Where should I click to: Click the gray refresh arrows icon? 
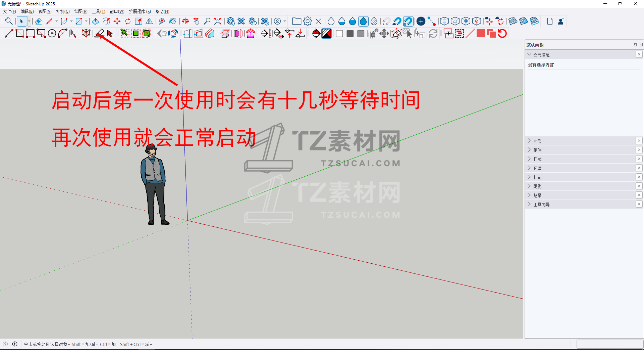[433, 34]
